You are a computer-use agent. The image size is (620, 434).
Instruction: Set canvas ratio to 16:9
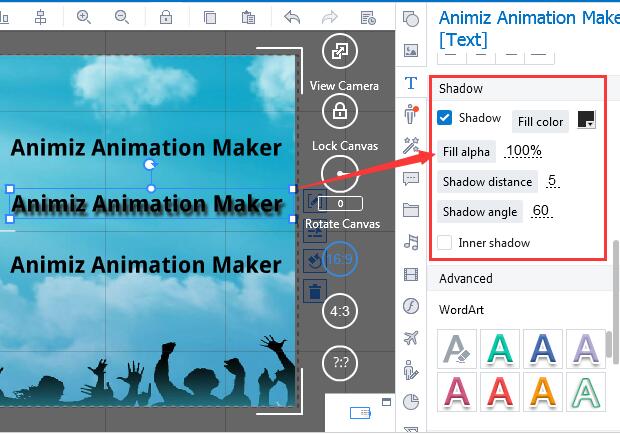340,259
